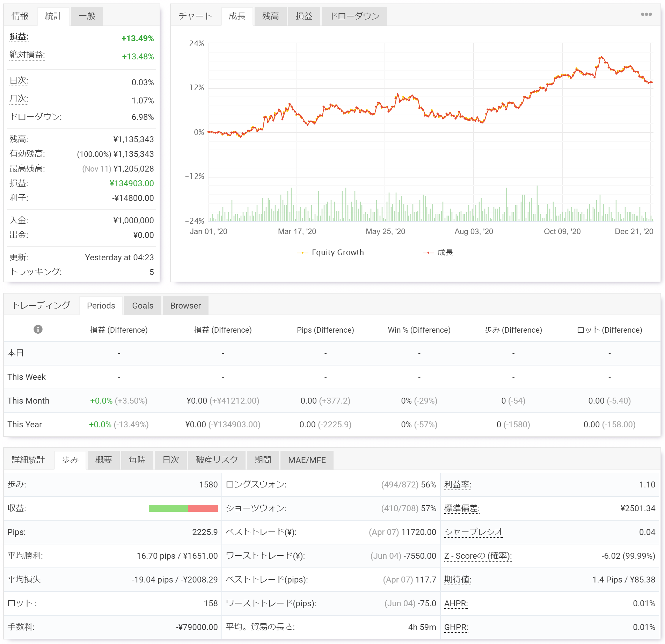Screen dimensions: 665x644
Task: Click the 日次 label in statistics panel
Action: click(x=19, y=81)
